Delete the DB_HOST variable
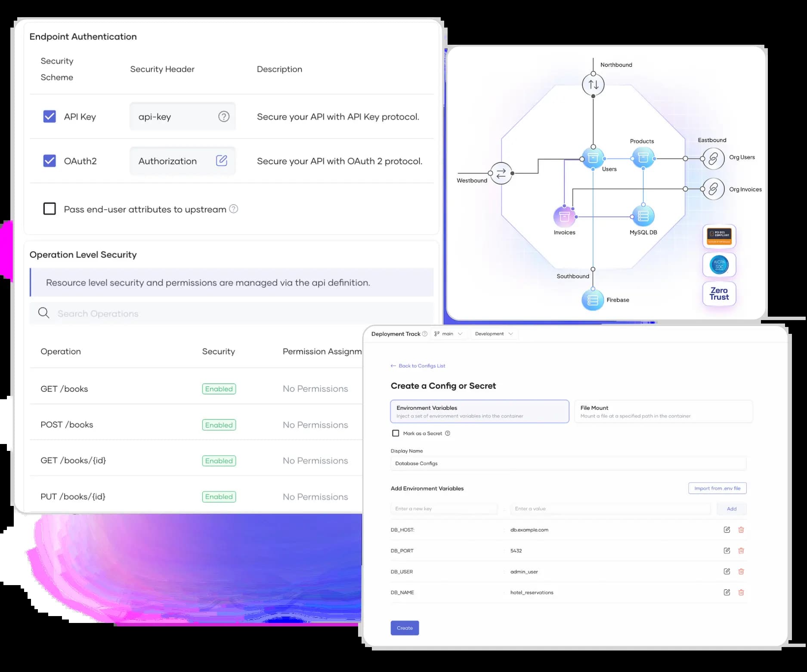This screenshot has width=807, height=672. click(x=741, y=530)
